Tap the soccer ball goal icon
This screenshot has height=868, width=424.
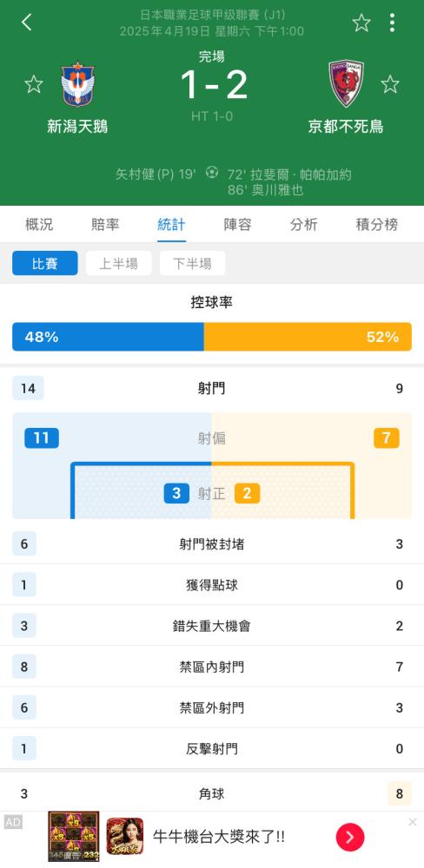click(x=211, y=173)
